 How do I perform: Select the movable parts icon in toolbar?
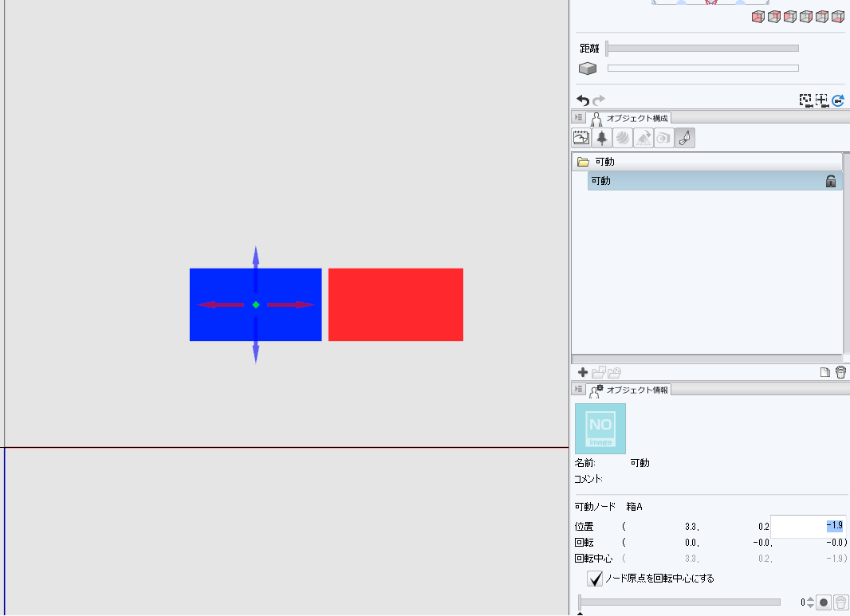coord(685,138)
